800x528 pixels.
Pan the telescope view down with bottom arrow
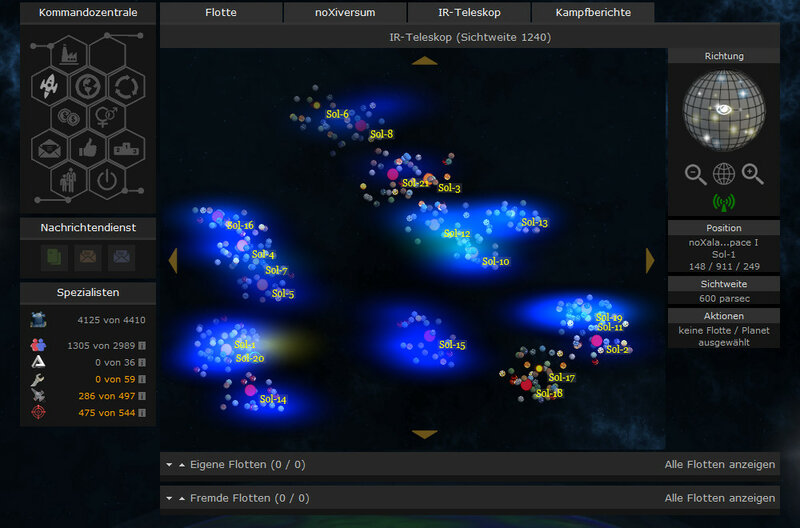point(424,434)
